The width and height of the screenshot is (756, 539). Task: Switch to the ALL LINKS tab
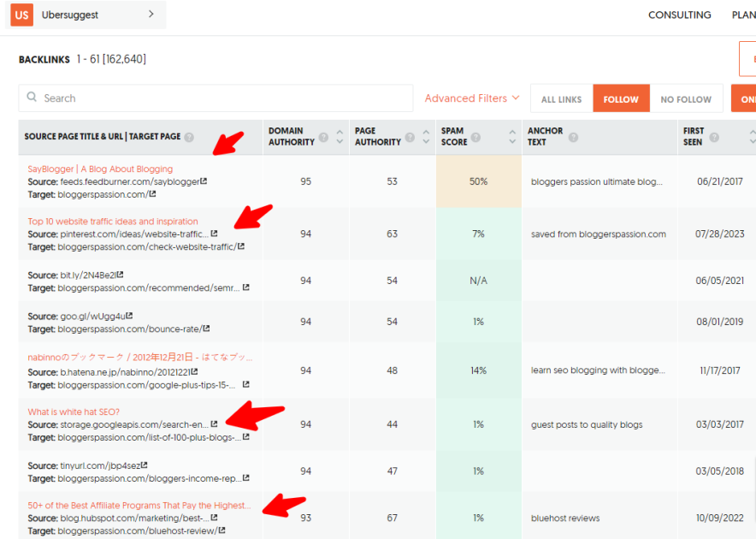click(x=561, y=99)
